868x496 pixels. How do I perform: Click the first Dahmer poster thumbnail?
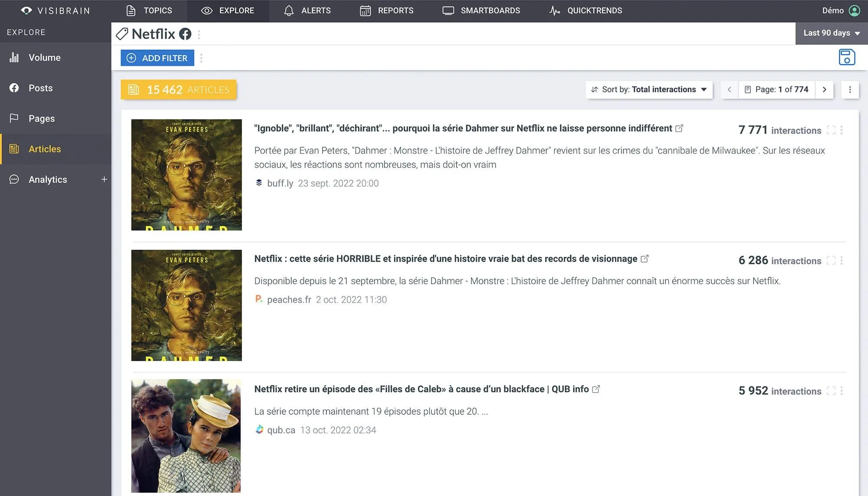187,175
